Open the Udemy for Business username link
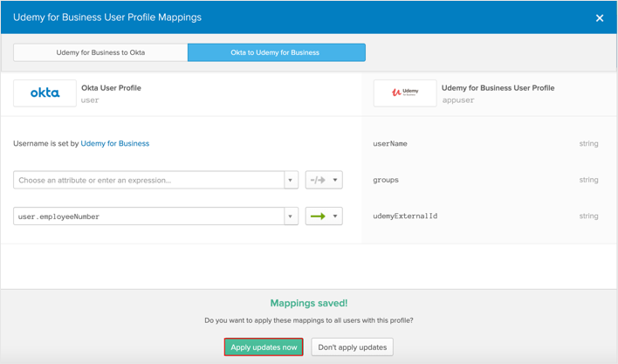 tap(114, 143)
